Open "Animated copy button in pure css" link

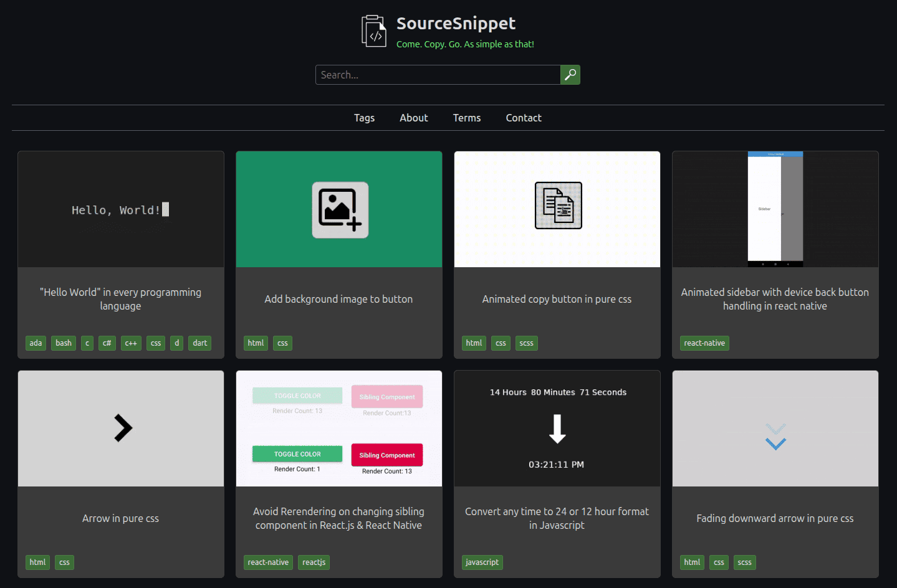pyautogui.click(x=557, y=299)
